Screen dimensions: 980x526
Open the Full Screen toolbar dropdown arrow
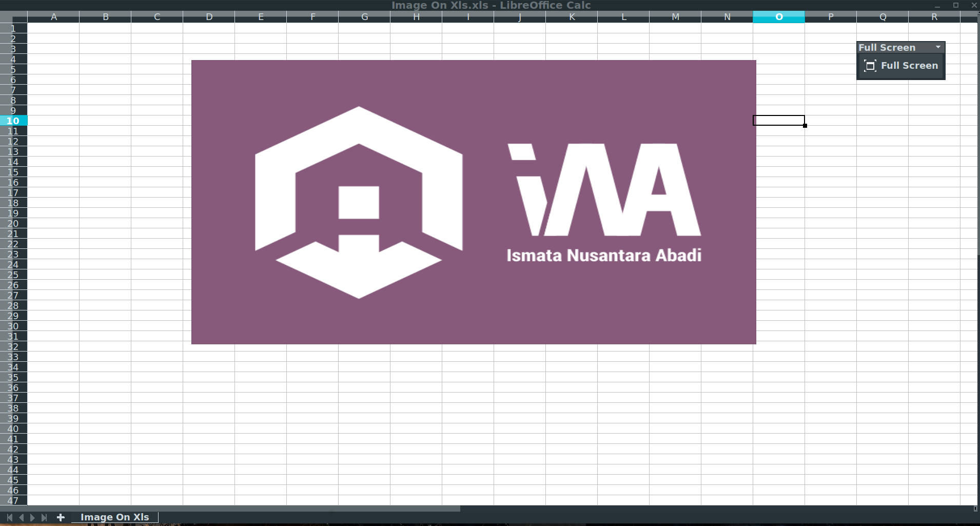coord(938,47)
